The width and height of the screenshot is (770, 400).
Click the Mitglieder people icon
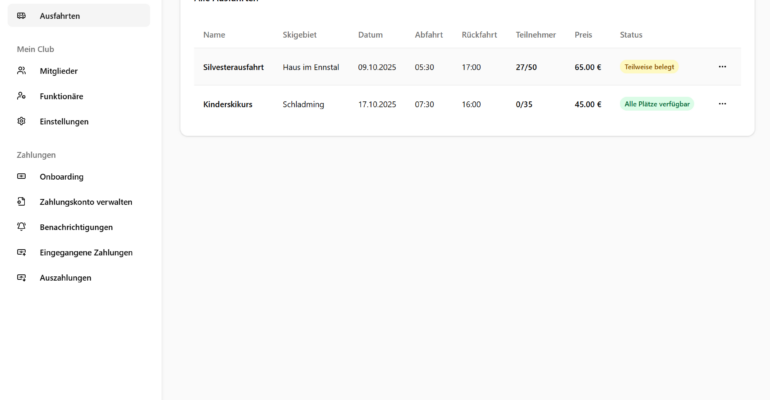pos(22,71)
